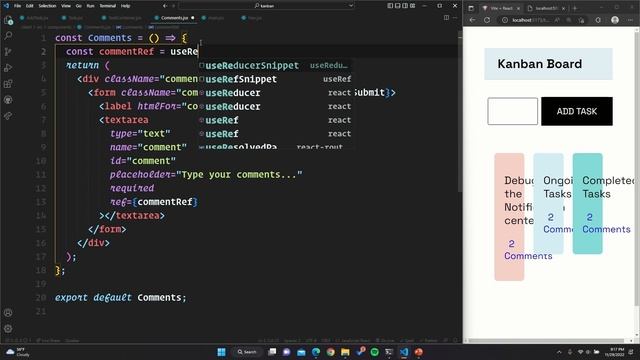Open the Run and Debug view
The width and height of the screenshot is (640, 360).
coord(8,68)
